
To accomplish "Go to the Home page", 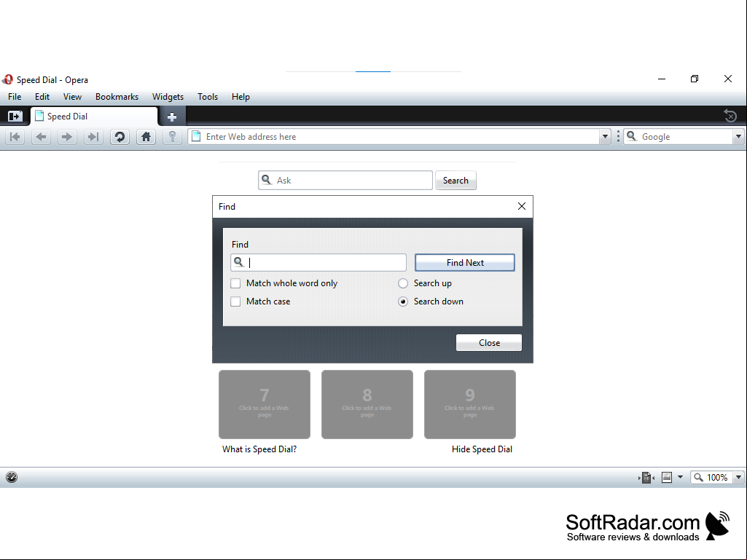I will [146, 137].
